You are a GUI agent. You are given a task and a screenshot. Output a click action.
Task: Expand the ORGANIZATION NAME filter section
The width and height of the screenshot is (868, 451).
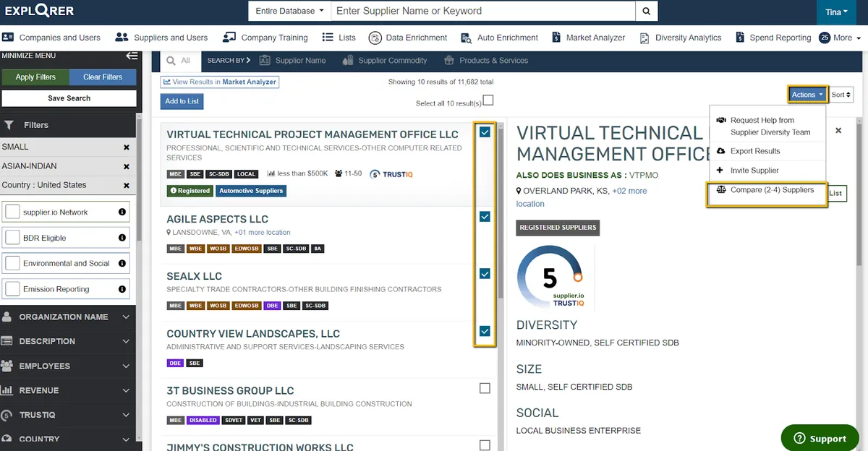pos(68,317)
